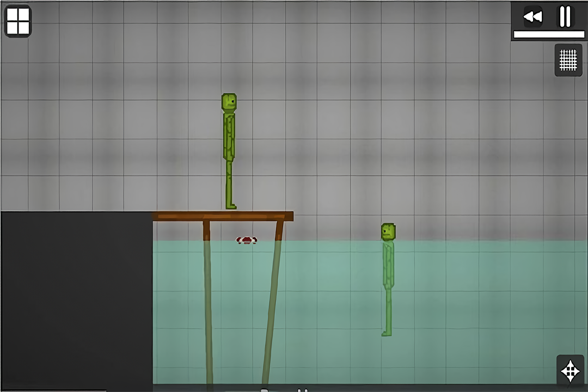Toggle the background grid icon
588x392 pixels.
pos(568,59)
